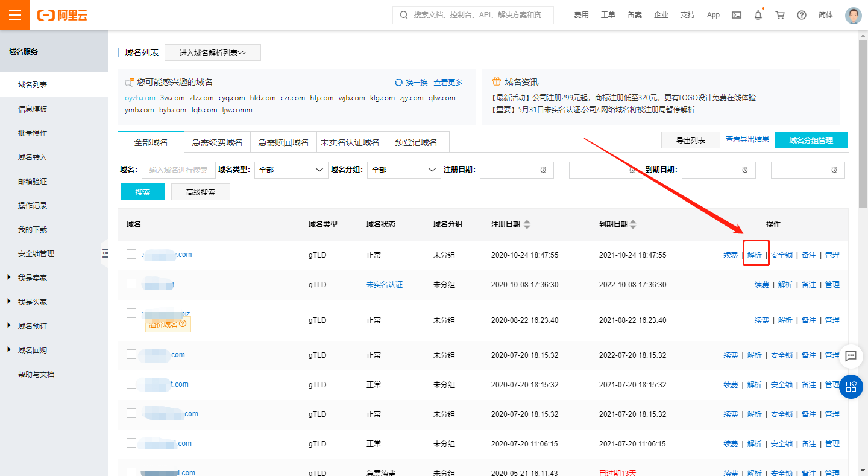868x476 pixels.
Task: Click the refresh 换一换 suggested domains icon
Action: (x=398, y=83)
